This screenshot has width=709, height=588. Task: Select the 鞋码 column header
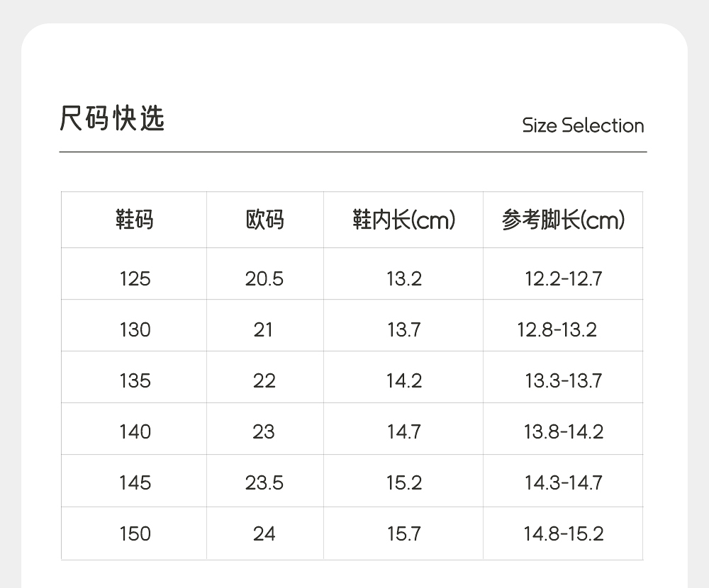(135, 220)
